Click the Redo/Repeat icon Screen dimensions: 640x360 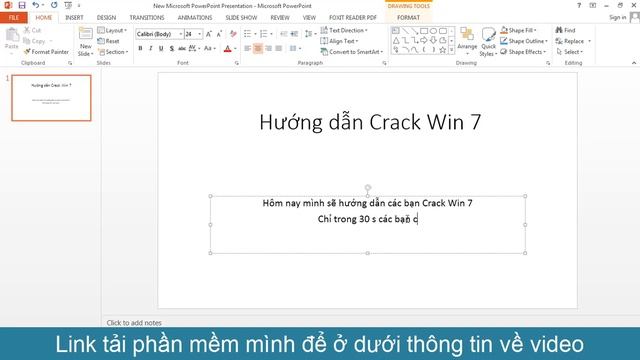coord(54,5)
